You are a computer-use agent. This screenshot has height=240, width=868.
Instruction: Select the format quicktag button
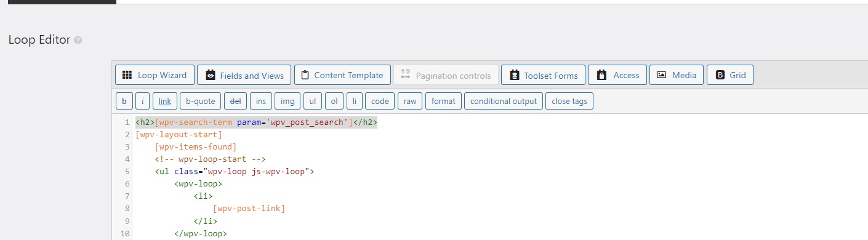pyautogui.click(x=443, y=101)
